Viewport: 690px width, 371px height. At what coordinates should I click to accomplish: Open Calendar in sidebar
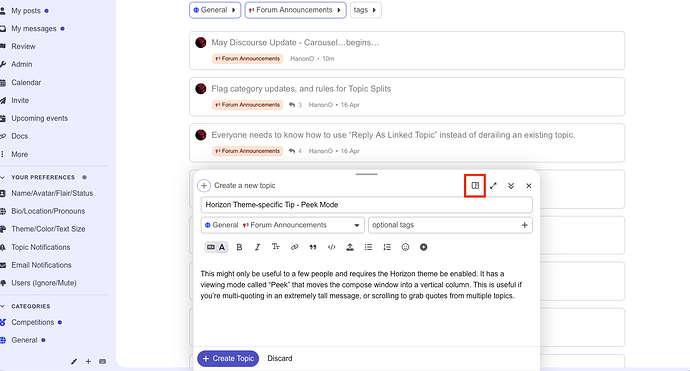coord(26,83)
